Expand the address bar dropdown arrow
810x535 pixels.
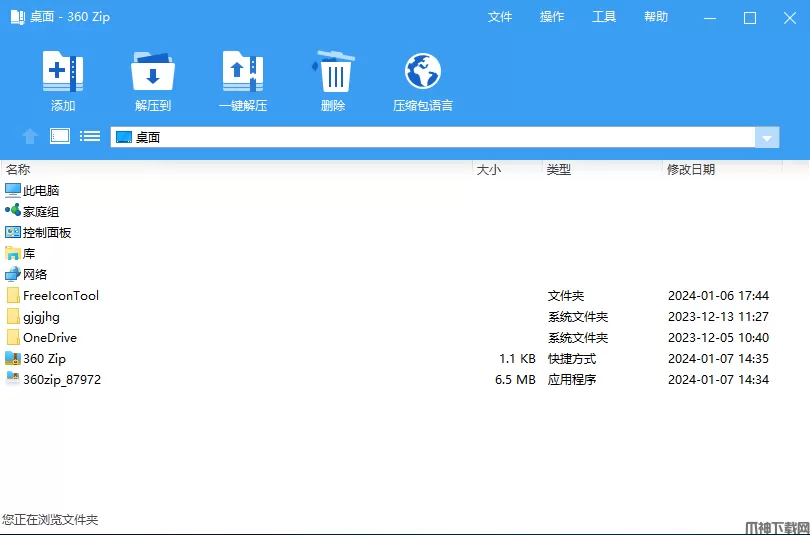click(x=767, y=138)
